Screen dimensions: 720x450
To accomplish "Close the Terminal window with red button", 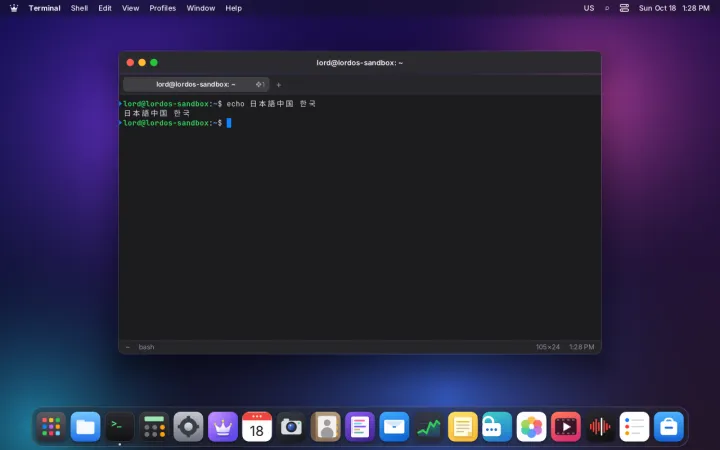I will (130, 62).
